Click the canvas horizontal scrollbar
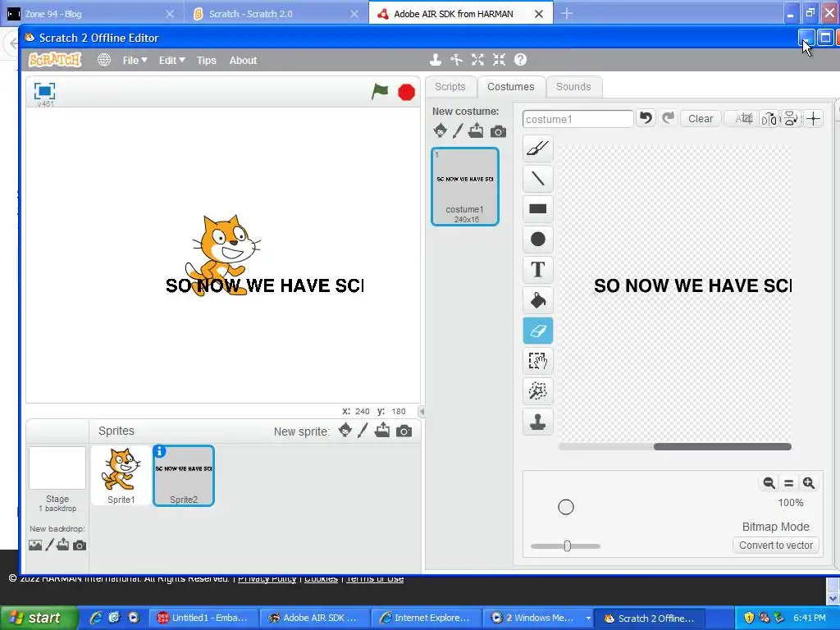Screen dimensions: 840x630 [x=722, y=447]
